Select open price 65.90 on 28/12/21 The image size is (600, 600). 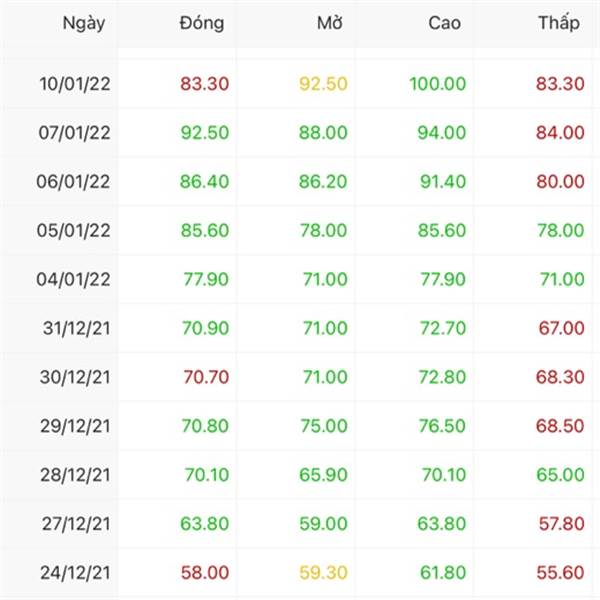[x=323, y=475]
